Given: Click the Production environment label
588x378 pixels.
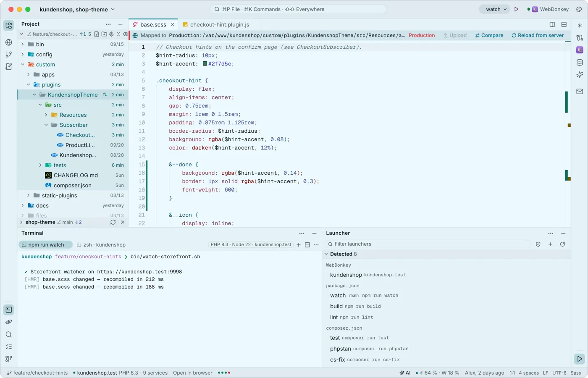Looking at the screenshot, I should (x=422, y=35).
